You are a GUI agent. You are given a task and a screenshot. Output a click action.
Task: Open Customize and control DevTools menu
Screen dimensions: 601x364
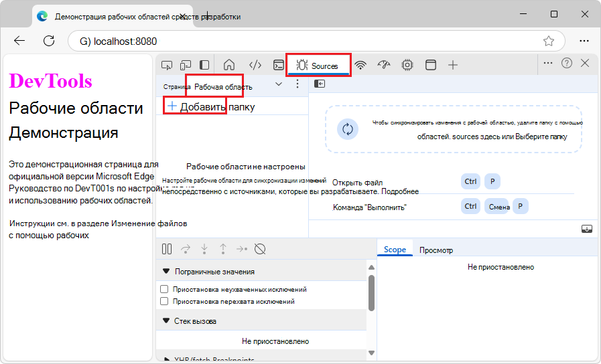548,63
